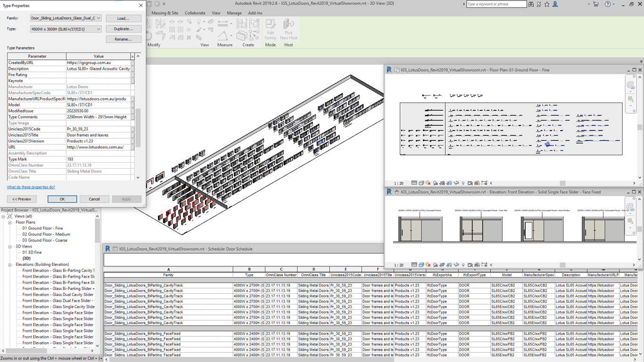Open the Collaborate ribbon tab
Viewport: 644px width, 362px height.
point(195,13)
